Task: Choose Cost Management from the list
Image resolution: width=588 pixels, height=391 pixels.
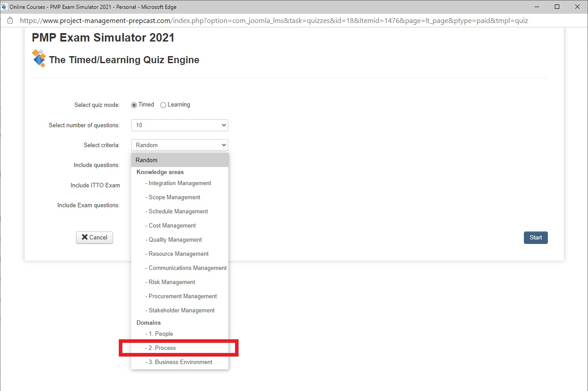Action: (x=180, y=226)
